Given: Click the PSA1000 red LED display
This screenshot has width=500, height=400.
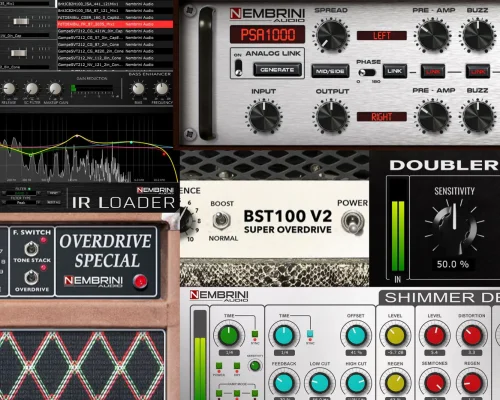Looking at the screenshot, I should point(267,35).
